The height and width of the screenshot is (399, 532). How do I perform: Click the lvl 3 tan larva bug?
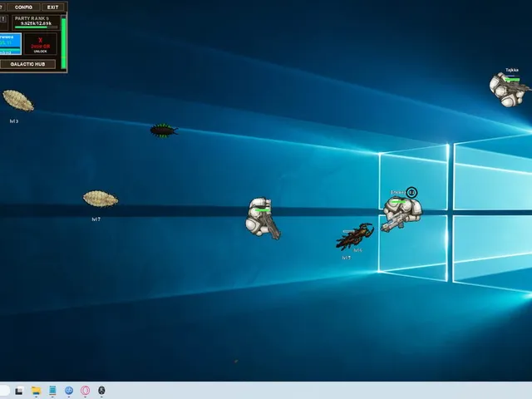[x=18, y=101]
